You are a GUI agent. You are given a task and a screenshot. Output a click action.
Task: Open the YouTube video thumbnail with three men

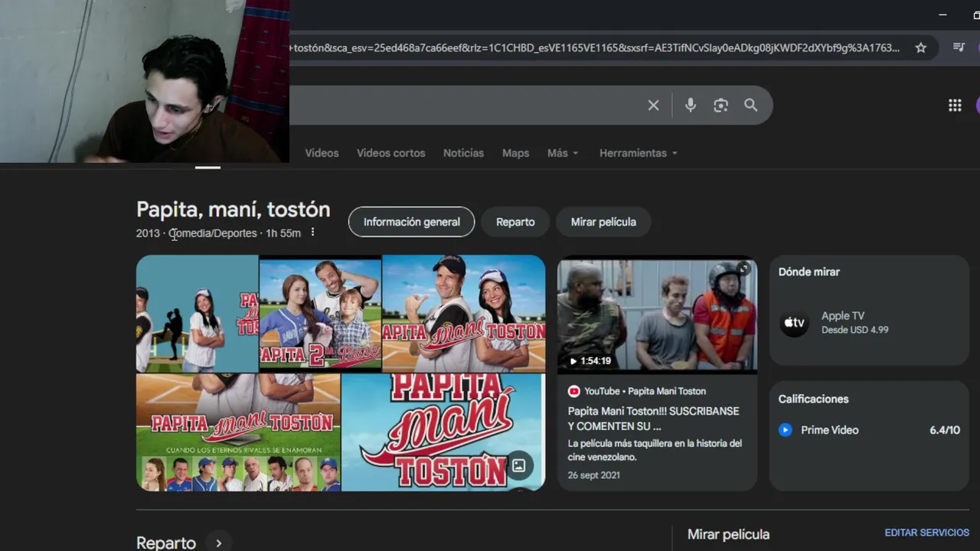coord(657,315)
